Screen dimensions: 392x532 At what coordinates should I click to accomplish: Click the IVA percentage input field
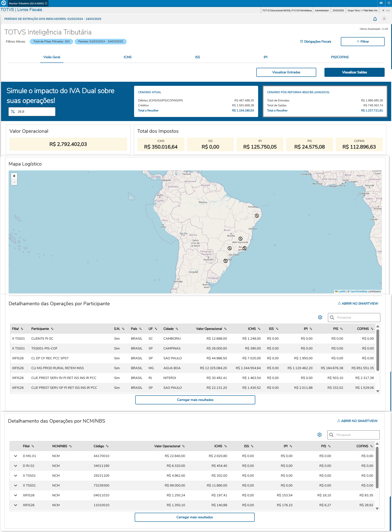coord(32,112)
